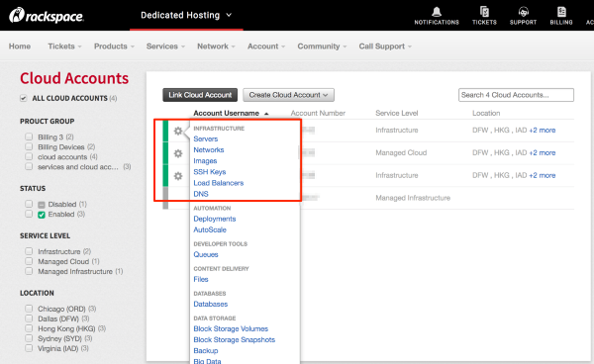Image resolution: width=594 pixels, height=364 pixels.
Task: Show +2 more locations for Managed Cloud row
Action: (543, 153)
